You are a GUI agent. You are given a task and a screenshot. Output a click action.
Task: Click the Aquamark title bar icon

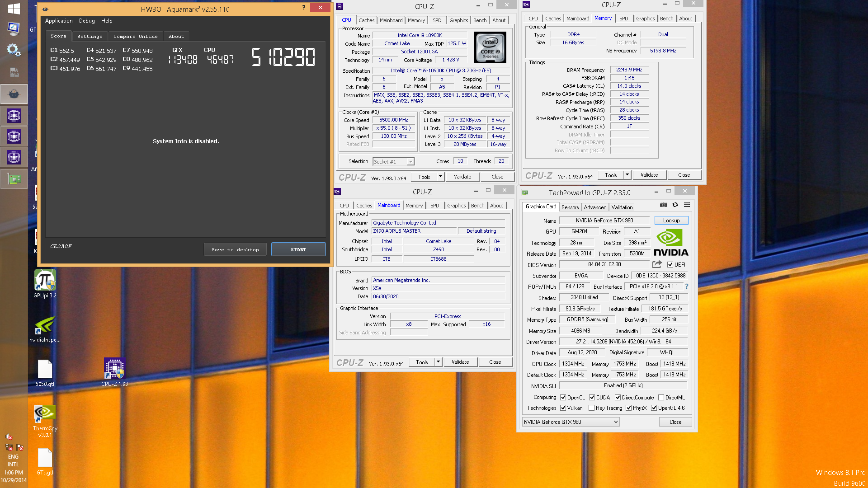click(x=45, y=9)
